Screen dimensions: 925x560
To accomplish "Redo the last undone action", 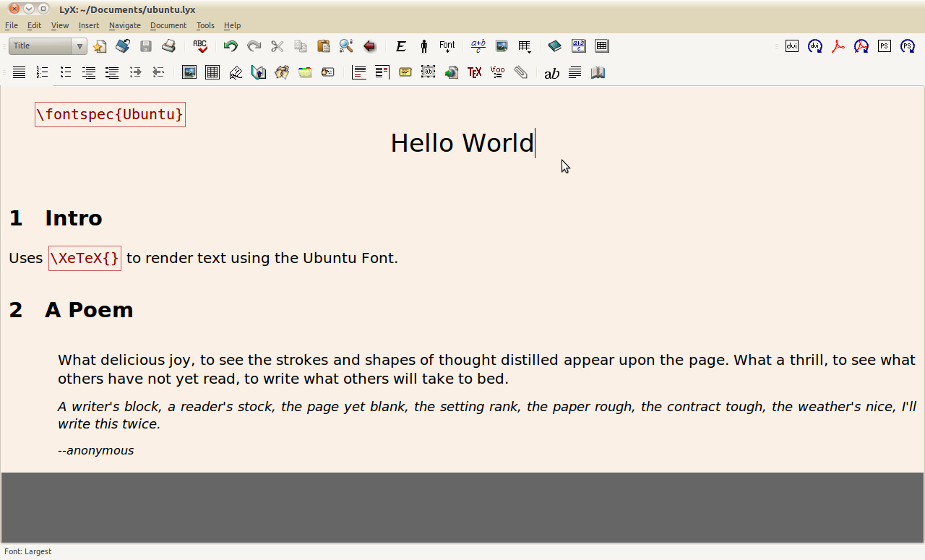I will tap(254, 46).
